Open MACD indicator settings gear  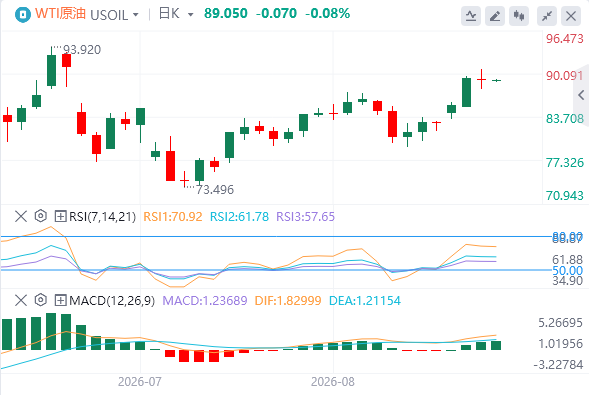[41, 300]
